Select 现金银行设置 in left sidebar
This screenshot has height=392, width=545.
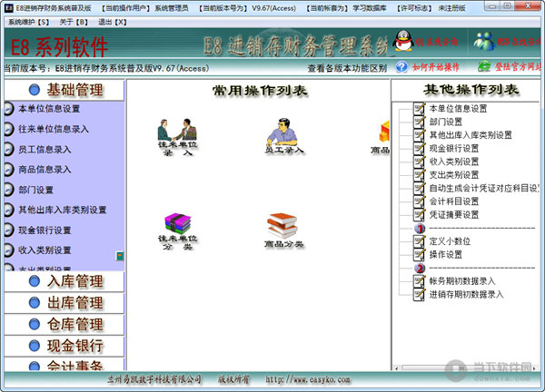coord(45,230)
